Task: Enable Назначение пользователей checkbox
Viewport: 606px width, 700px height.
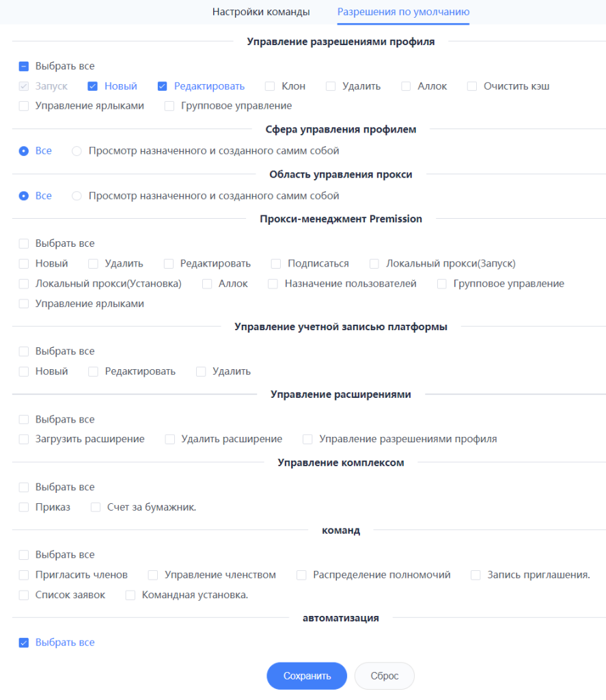Action: [x=273, y=284]
